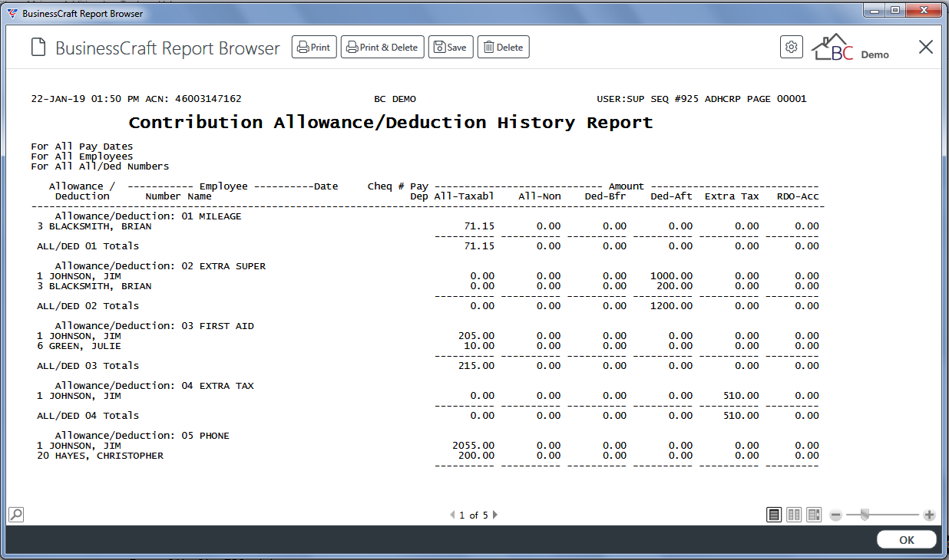Click the 205.00 First Aid value
Screen dimensions: 949x560
(476, 336)
